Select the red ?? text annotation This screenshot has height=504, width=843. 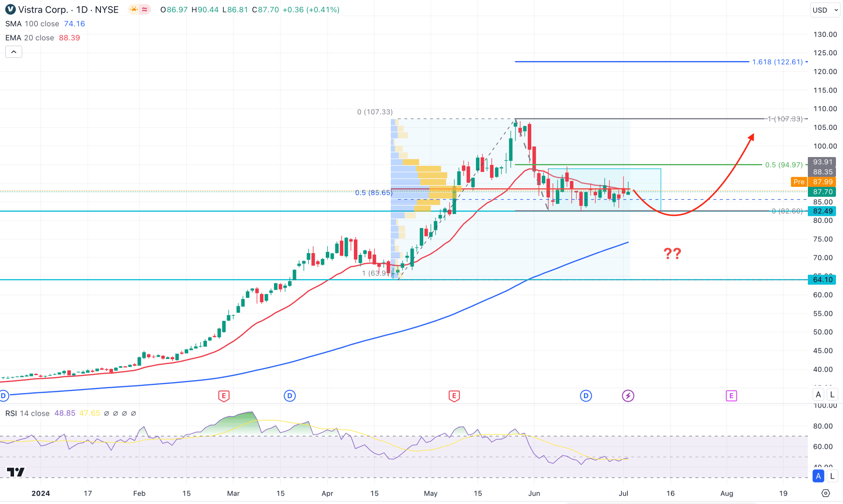[x=672, y=253]
